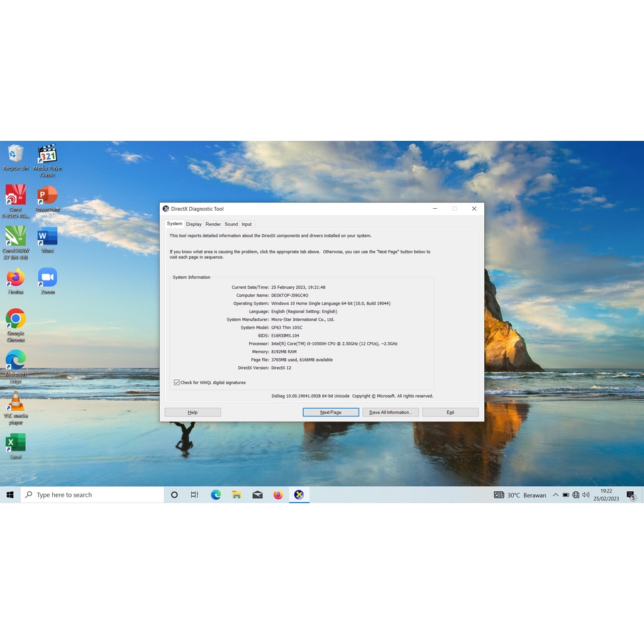Click the Type here to search box
Image resolution: width=644 pixels, height=644 pixels.
[x=92, y=495]
